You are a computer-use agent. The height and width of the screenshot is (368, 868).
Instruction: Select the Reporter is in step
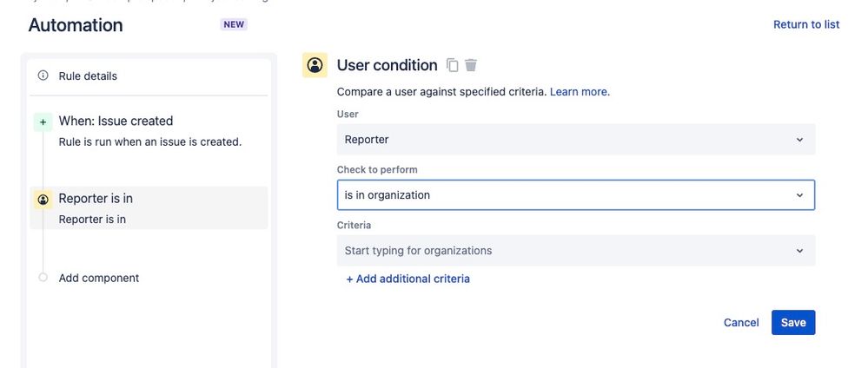[x=96, y=199]
